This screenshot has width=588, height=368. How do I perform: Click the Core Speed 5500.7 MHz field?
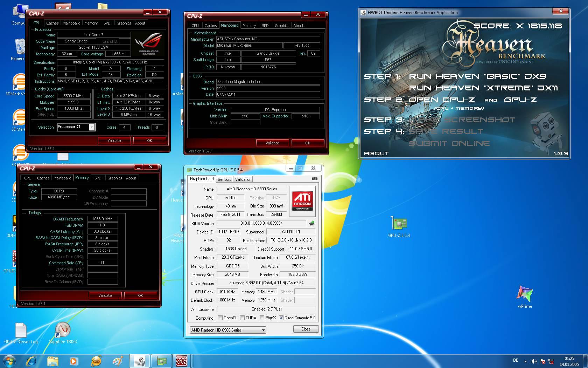[73, 96]
